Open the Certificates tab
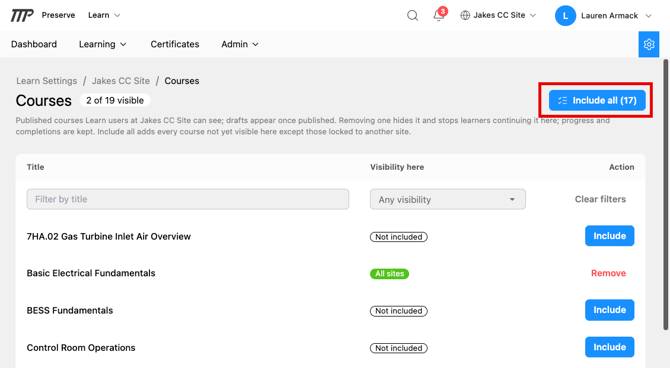The height and width of the screenshot is (368, 670). click(175, 44)
